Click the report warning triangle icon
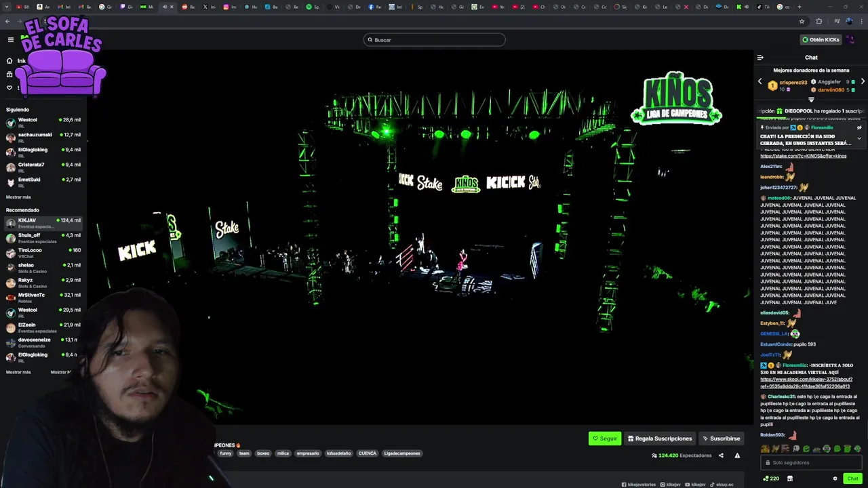The image size is (868, 488). tap(737, 455)
